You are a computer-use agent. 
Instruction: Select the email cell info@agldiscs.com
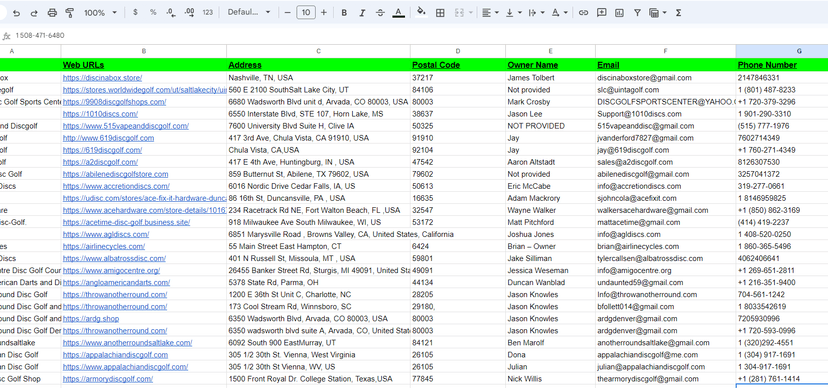tap(665, 234)
